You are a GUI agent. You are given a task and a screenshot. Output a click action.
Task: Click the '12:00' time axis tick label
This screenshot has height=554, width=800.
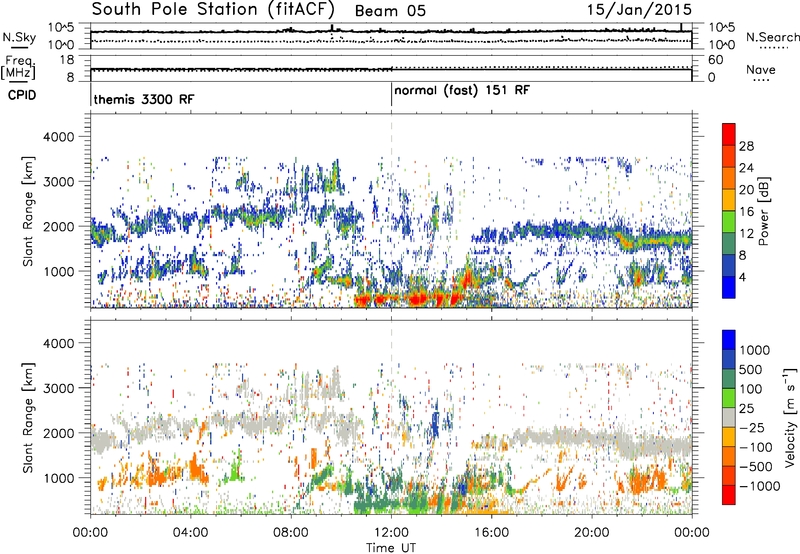391,533
